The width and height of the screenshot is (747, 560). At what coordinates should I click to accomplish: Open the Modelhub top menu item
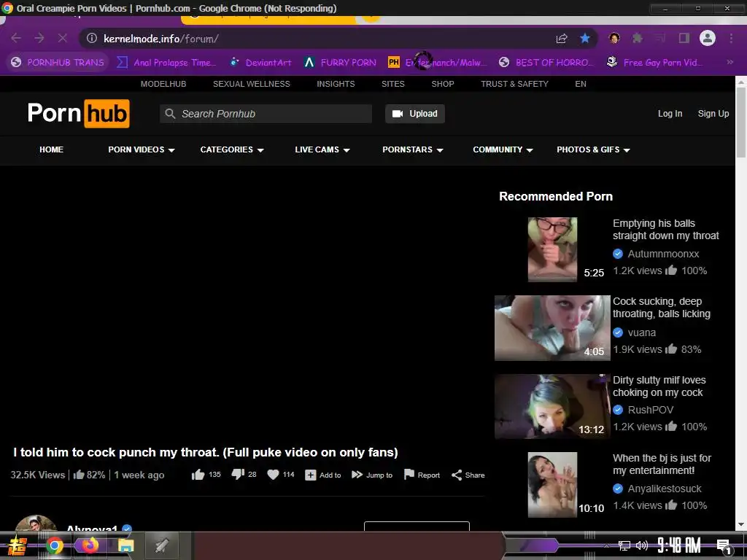163,84
